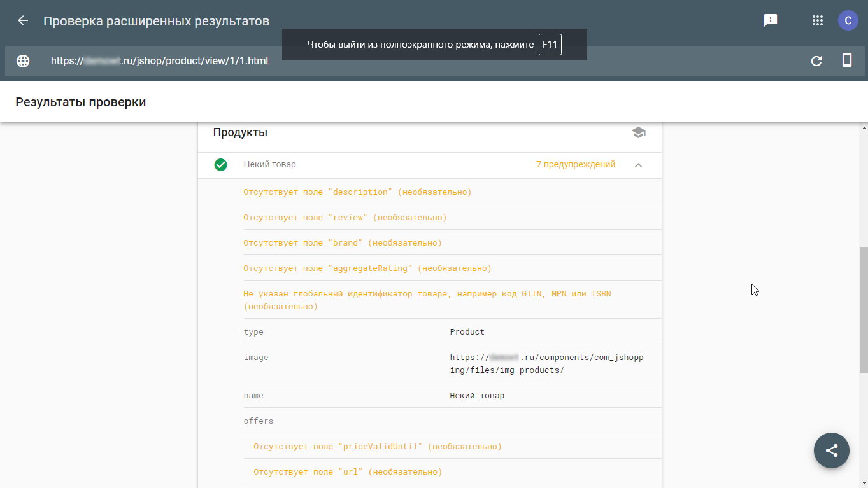Open the send feedback icon

click(x=771, y=21)
